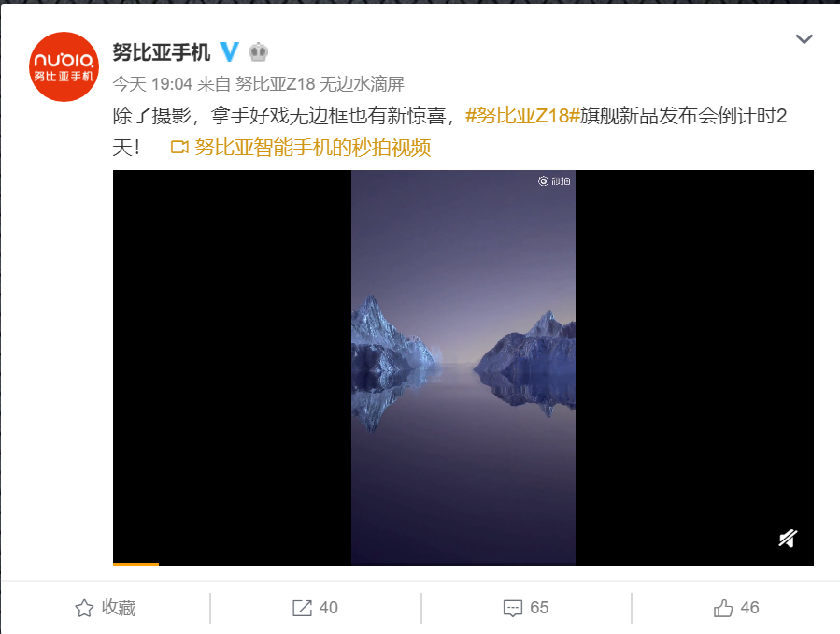Click the repost share icon
The image size is (840, 634).
tap(302, 608)
